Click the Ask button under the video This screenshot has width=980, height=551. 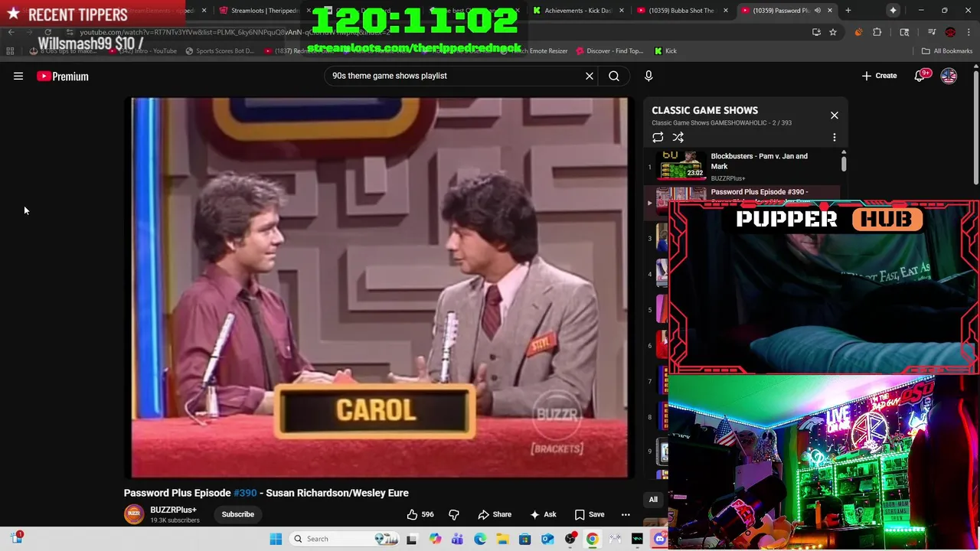tap(543, 514)
